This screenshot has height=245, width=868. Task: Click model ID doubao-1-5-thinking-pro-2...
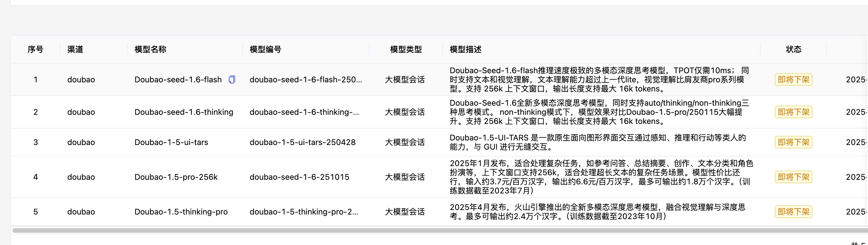point(304,212)
